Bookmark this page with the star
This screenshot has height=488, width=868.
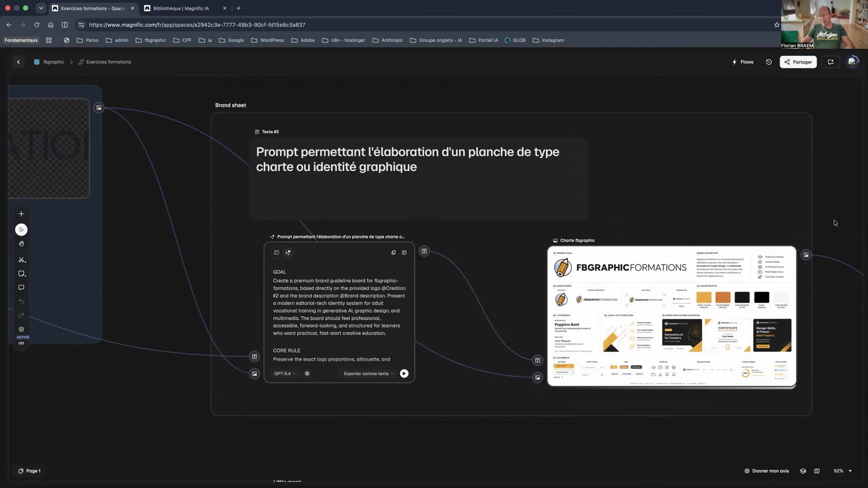coord(776,25)
